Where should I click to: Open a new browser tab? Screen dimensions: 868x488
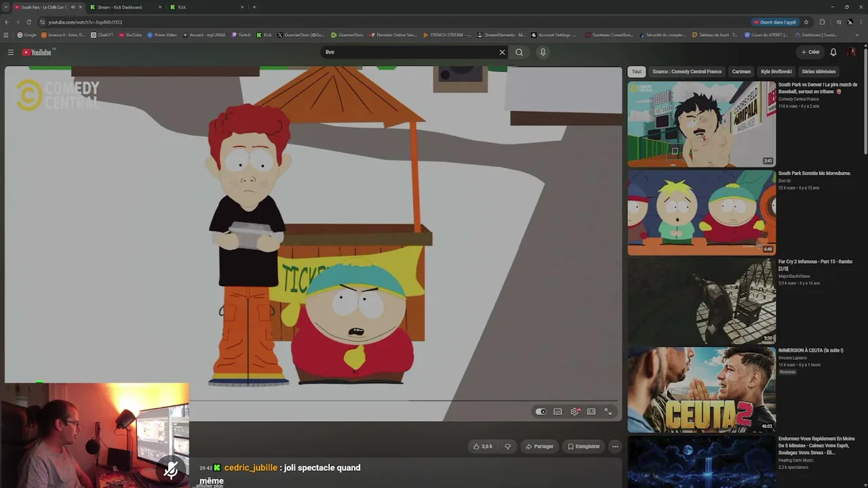254,7
